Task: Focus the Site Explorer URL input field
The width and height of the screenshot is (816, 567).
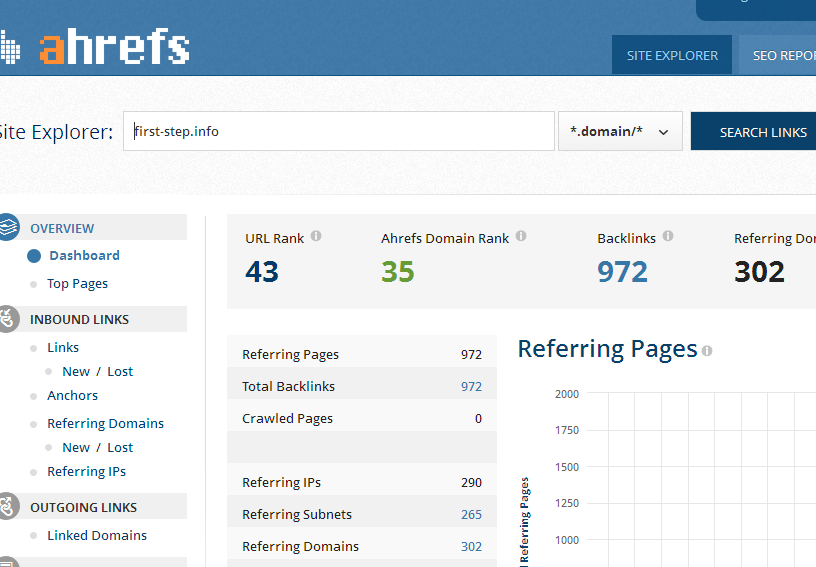Action: click(339, 131)
